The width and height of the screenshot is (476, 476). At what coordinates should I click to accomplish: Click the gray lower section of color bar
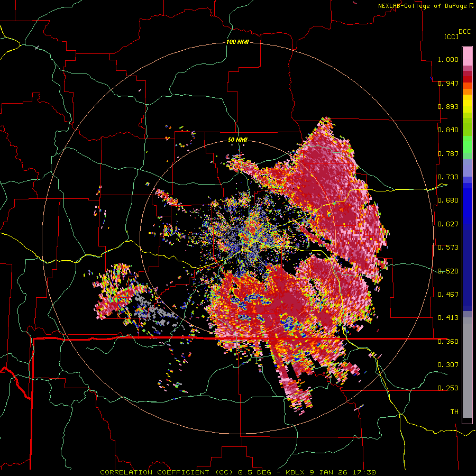[467, 368]
